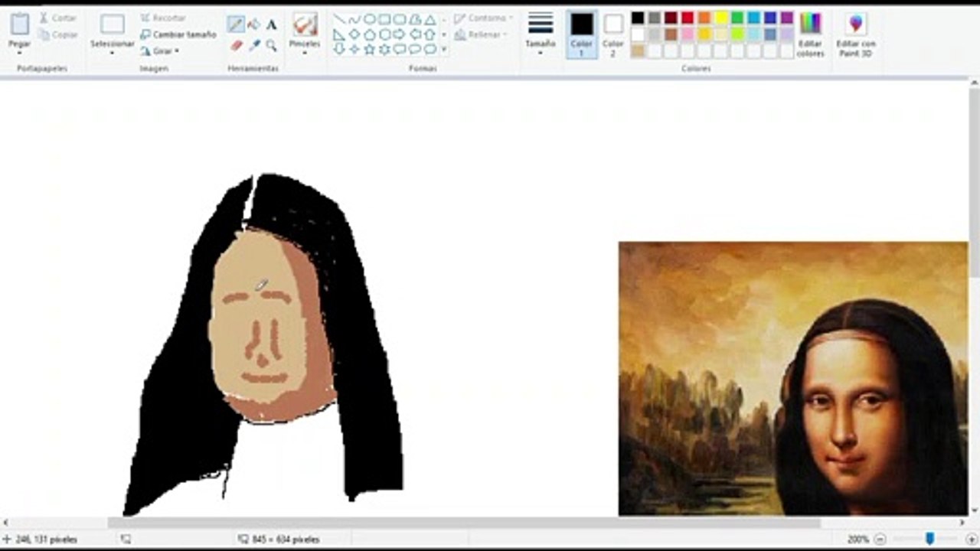Image resolution: width=980 pixels, height=551 pixels.
Task: Click the zoom out minus button
Action: [880, 539]
